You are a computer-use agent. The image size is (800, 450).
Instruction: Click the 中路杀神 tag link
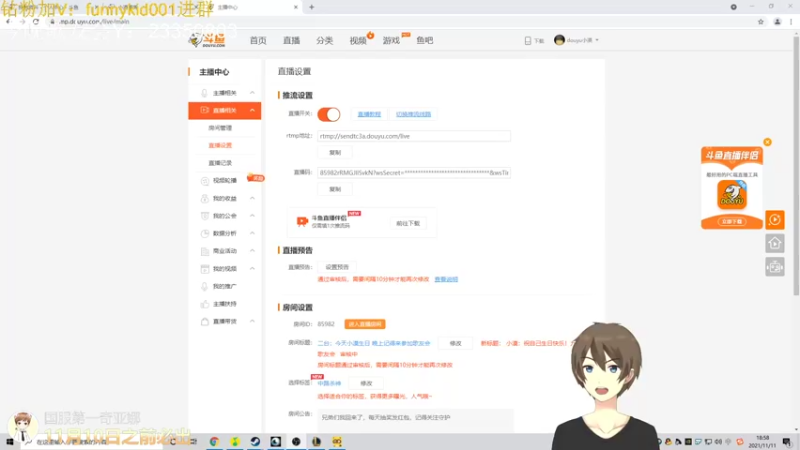[x=329, y=383]
